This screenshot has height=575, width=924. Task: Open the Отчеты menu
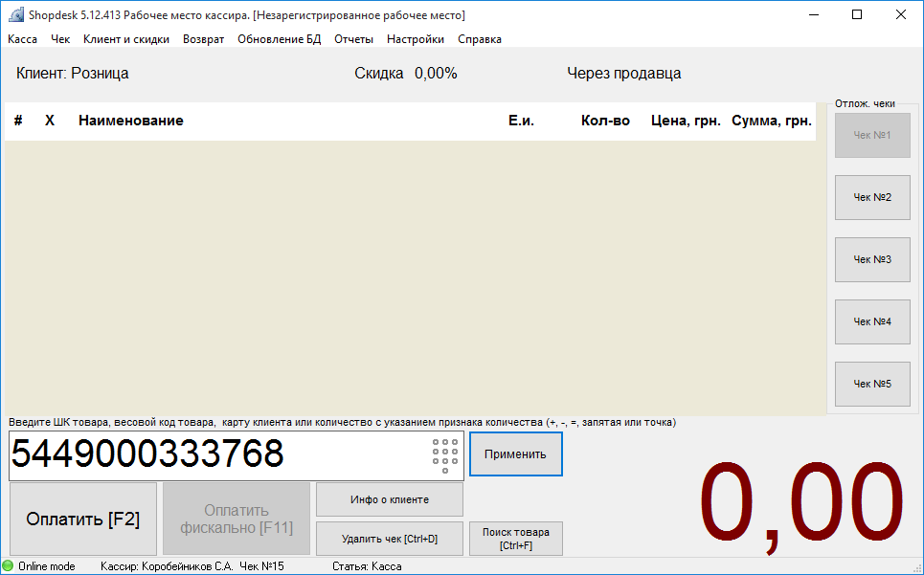(x=353, y=39)
